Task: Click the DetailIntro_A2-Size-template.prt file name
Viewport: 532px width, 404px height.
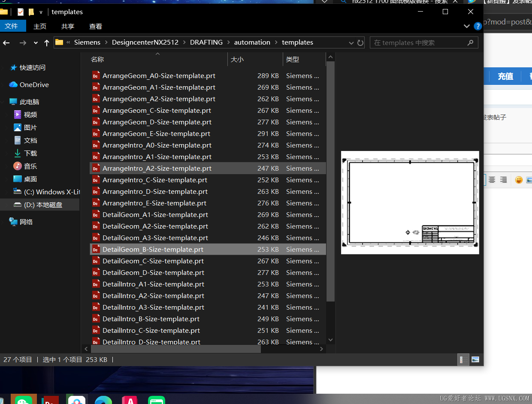Action: coord(153,295)
